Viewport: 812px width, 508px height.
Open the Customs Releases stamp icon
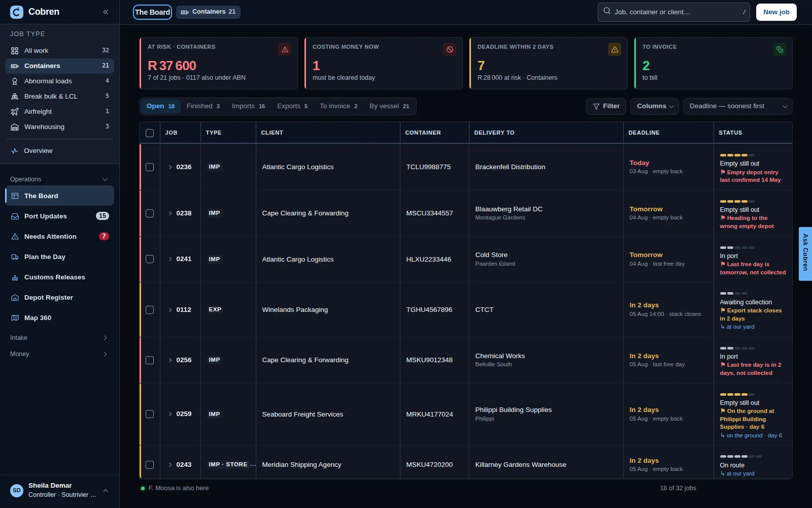[15, 277]
